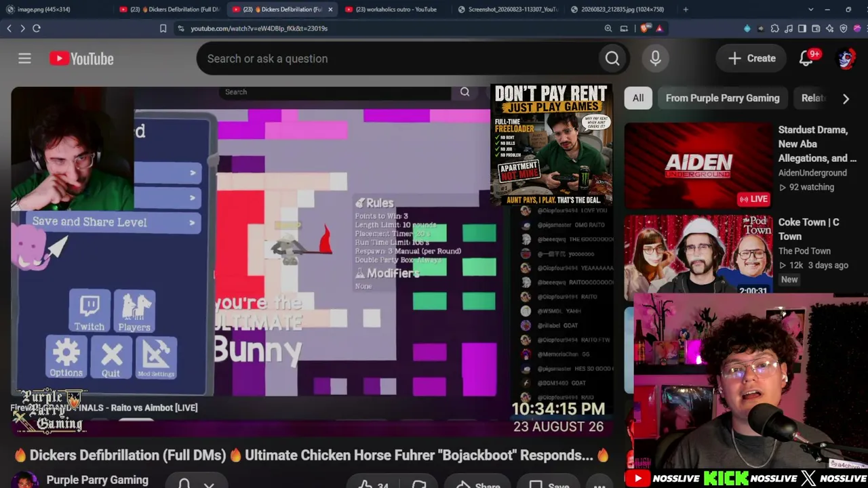868x488 pixels.
Task: Click the browser address bar URL
Action: click(x=259, y=28)
